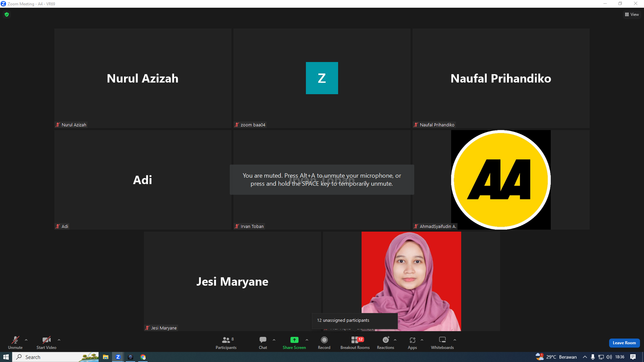Select Naufal Prihandiko's video tile
Viewport: 644px width, 362px height.
tap(501, 78)
